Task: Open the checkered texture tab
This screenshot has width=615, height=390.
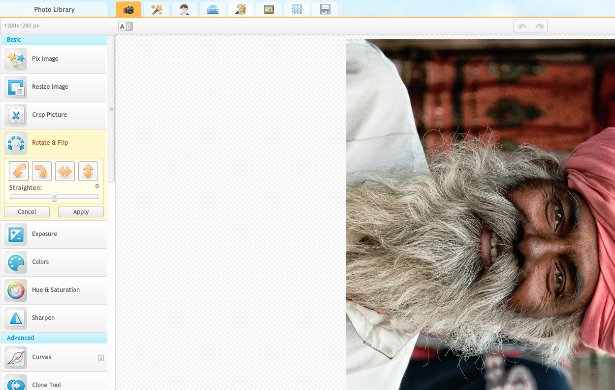Action: (x=297, y=9)
